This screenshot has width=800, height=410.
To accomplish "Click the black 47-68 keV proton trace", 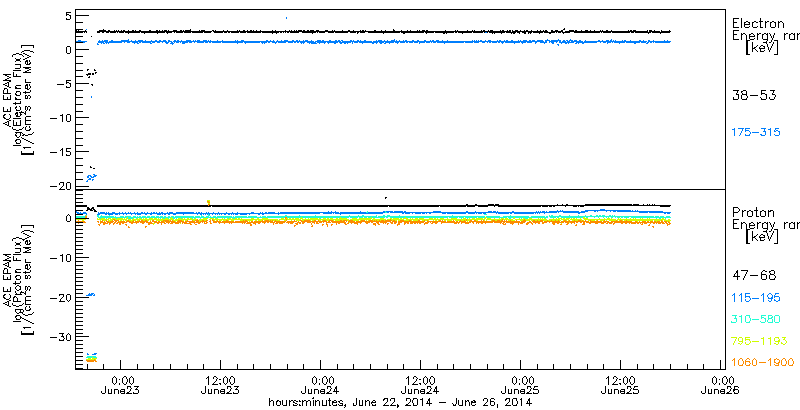I will click(383, 206).
